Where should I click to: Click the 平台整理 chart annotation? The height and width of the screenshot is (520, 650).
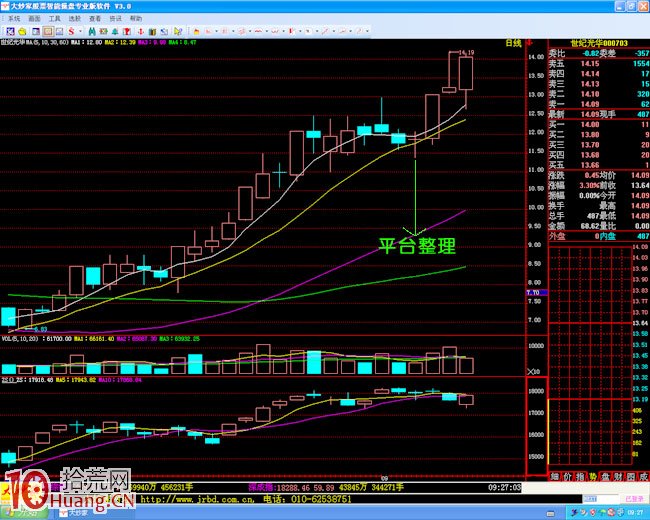pos(417,245)
